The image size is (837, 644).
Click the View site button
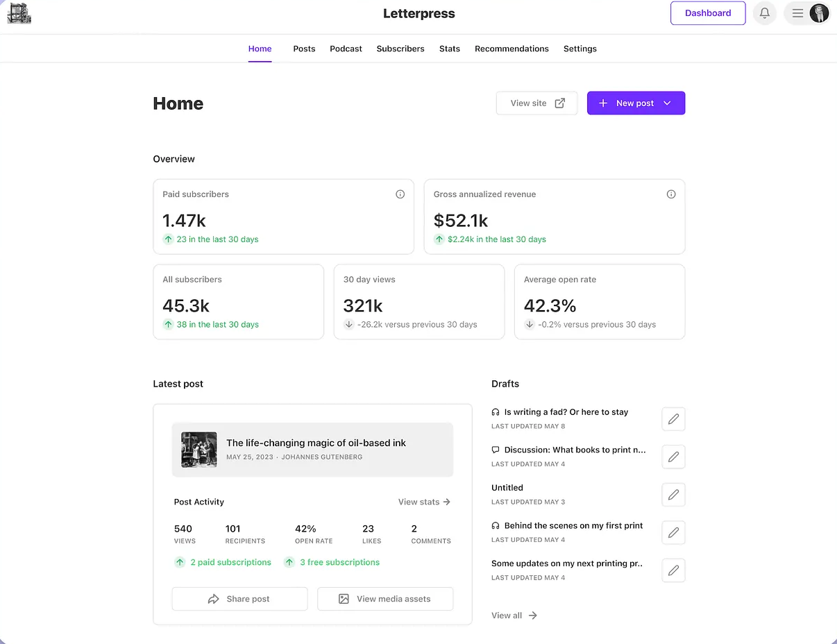pos(536,103)
